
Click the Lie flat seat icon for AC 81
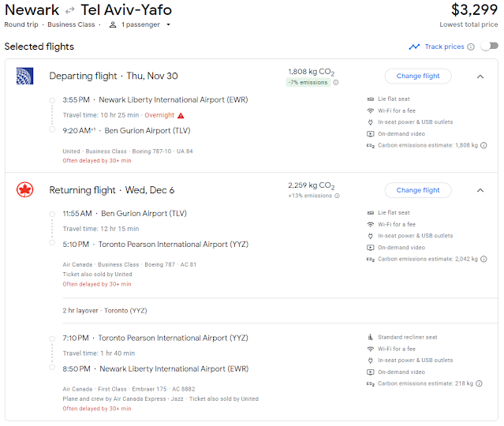click(x=371, y=213)
